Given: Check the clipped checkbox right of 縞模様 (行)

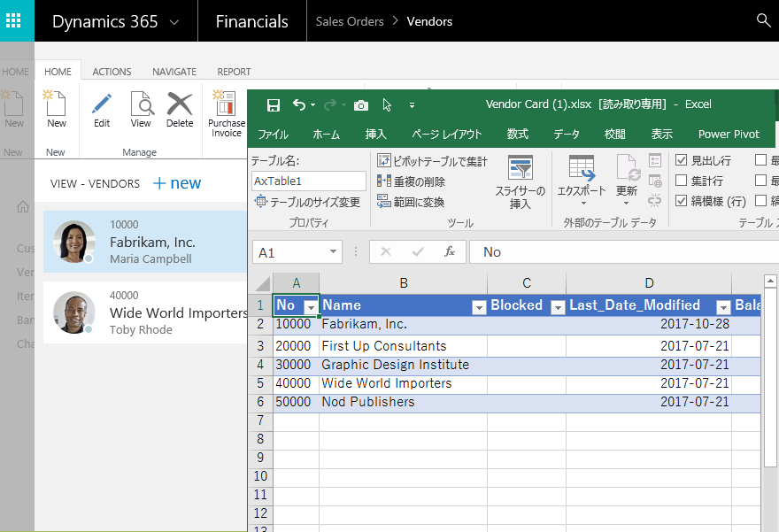Looking at the screenshot, I should [x=760, y=201].
